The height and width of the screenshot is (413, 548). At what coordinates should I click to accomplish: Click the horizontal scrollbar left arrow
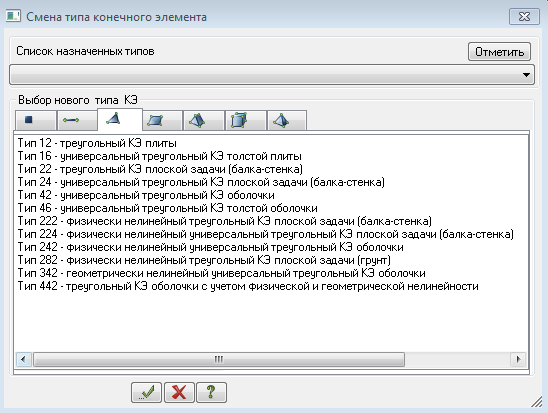tap(23, 359)
